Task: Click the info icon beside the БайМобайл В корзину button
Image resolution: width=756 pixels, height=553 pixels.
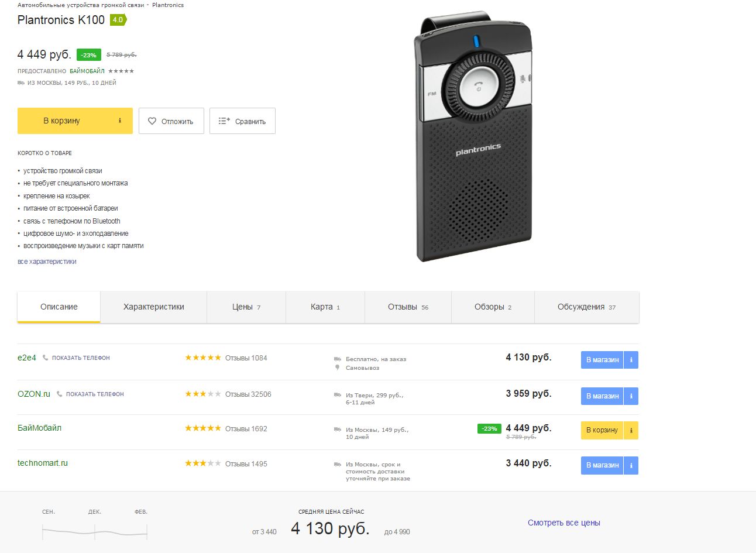Action: [x=631, y=430]
